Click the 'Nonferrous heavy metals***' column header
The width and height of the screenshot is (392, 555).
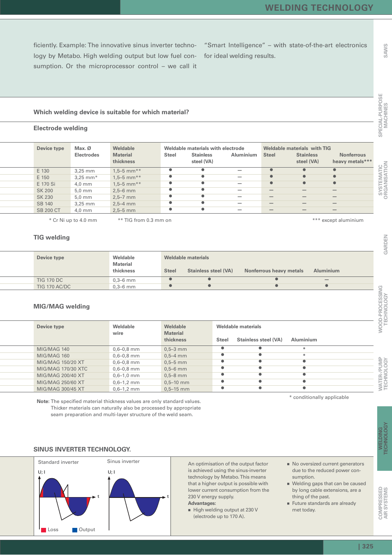(x=352, y=158)
